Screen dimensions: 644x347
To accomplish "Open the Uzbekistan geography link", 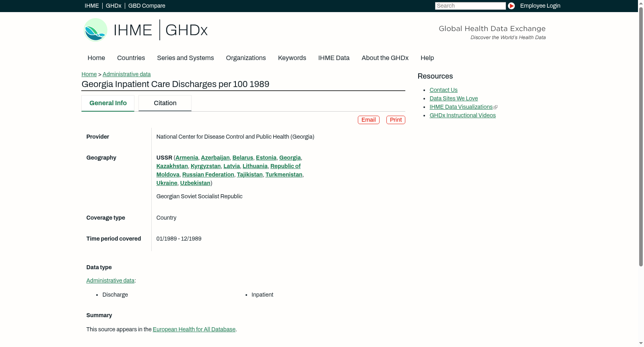I will click(195, 183).
